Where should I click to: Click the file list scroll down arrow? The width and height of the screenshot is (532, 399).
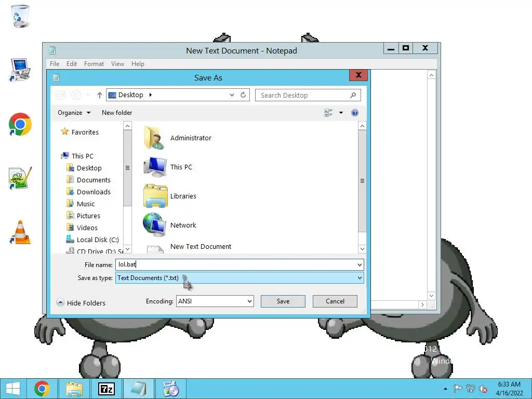[362, 249]
